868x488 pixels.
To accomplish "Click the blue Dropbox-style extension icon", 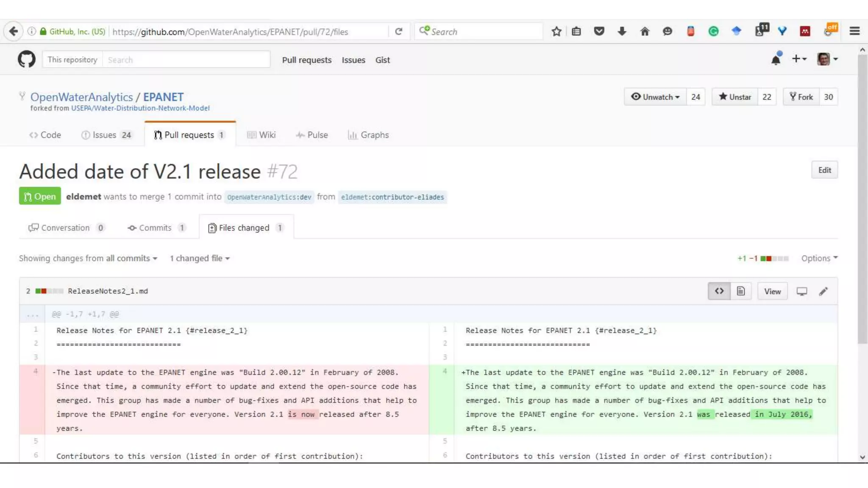I will coord(736,31).
